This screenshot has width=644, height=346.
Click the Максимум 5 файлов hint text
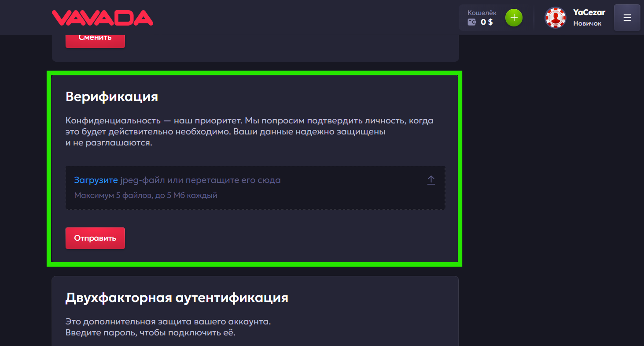[x=146, y=195]
